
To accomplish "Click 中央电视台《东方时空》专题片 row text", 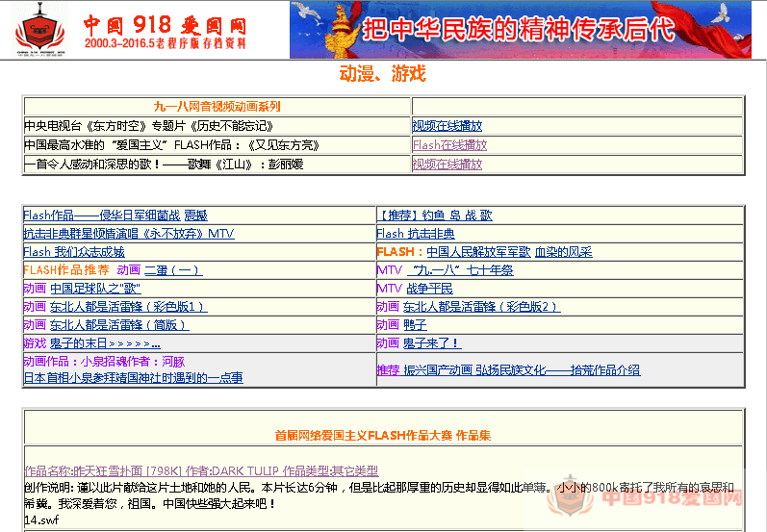I will tap(149, 126).
